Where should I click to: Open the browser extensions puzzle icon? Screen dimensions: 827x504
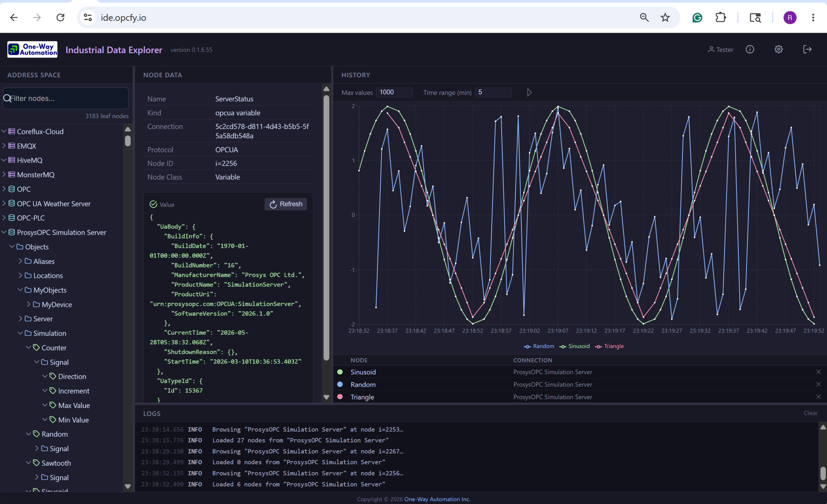coord(721,17)
